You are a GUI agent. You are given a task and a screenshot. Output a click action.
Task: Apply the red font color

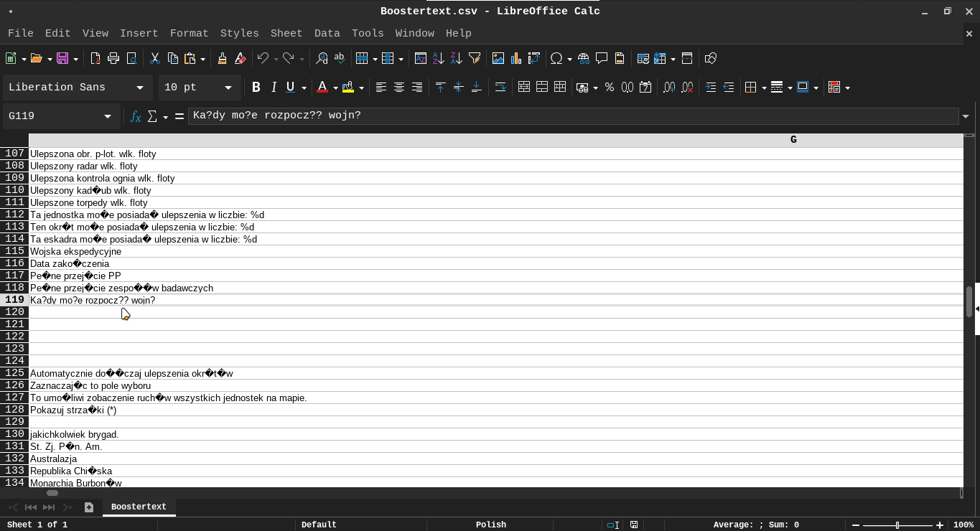[x=322, y=88]
